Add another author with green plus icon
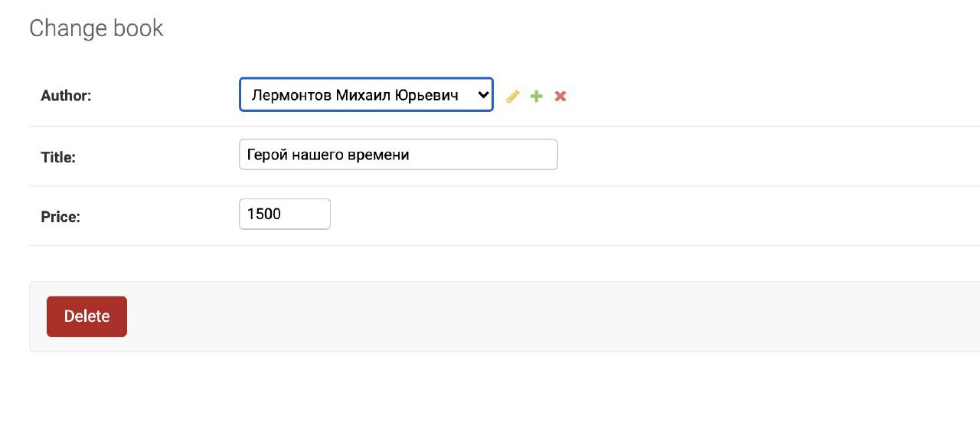This screenshot has height=436, width=980. point(537,96)
